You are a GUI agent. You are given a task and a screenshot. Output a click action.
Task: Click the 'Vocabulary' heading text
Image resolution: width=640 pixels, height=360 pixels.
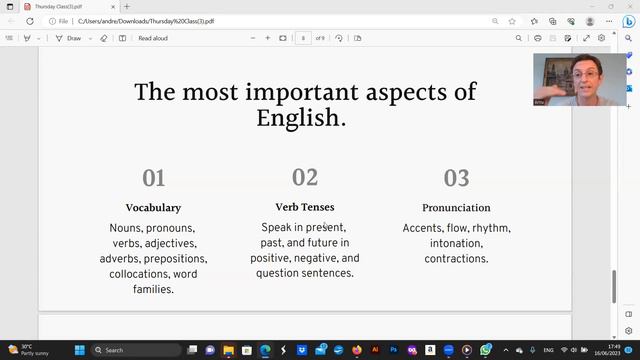click(x=153, y=208)
